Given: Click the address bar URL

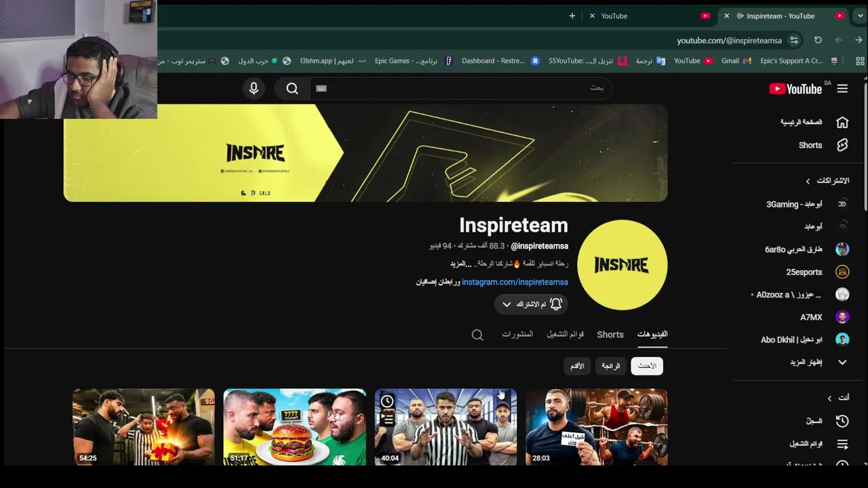Looking at the screenshot, I should (729, 41).
